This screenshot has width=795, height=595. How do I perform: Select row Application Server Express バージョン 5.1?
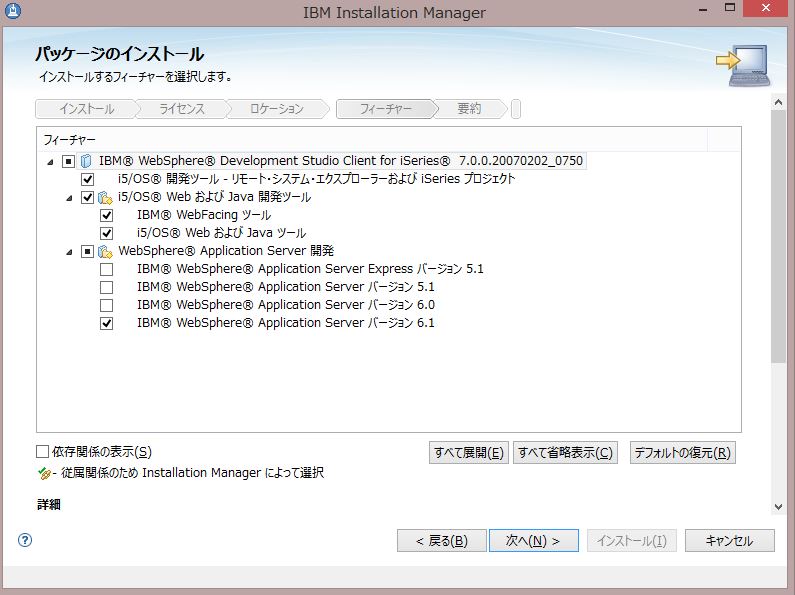(310, 269)
